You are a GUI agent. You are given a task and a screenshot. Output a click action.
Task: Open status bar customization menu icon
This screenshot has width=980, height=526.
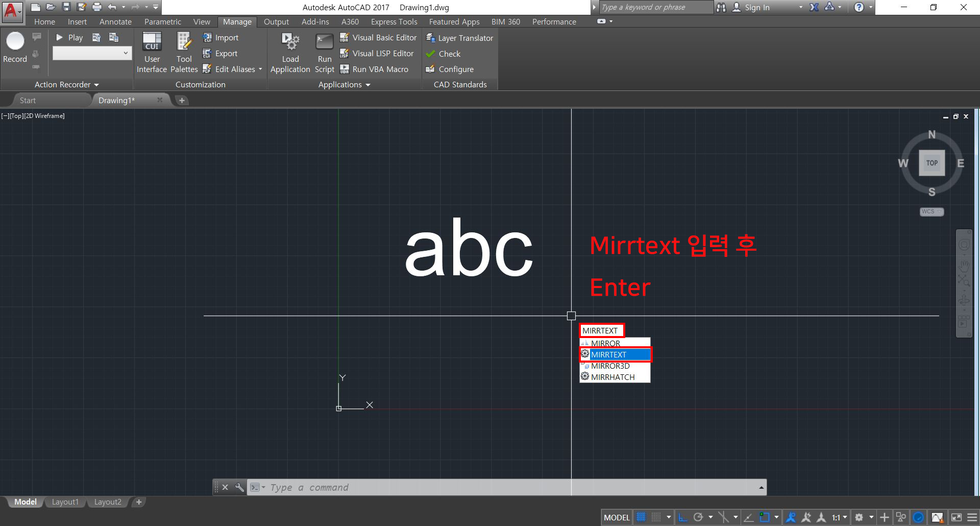click(972, 517)
